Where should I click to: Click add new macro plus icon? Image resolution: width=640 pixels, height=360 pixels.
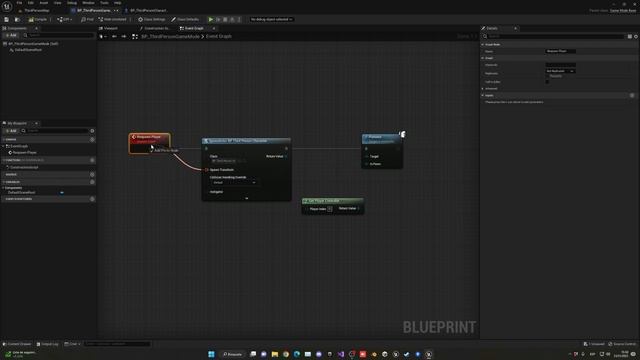(x=92, y=174)
